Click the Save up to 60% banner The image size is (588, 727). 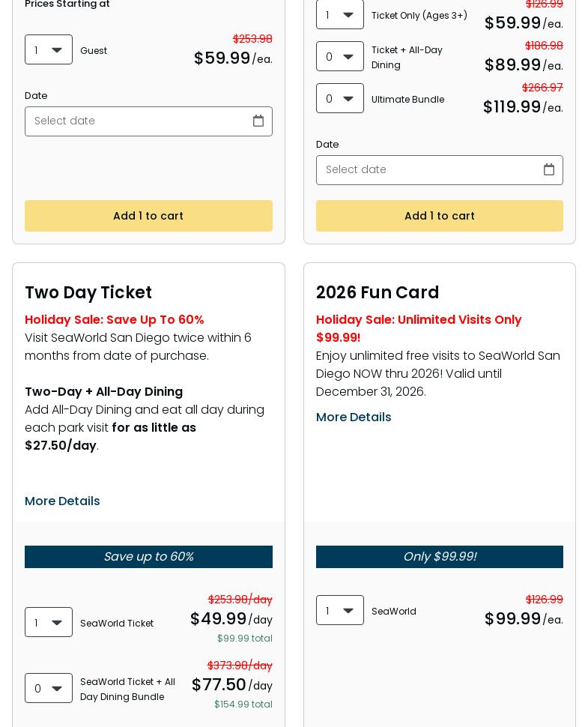[148, 557]
